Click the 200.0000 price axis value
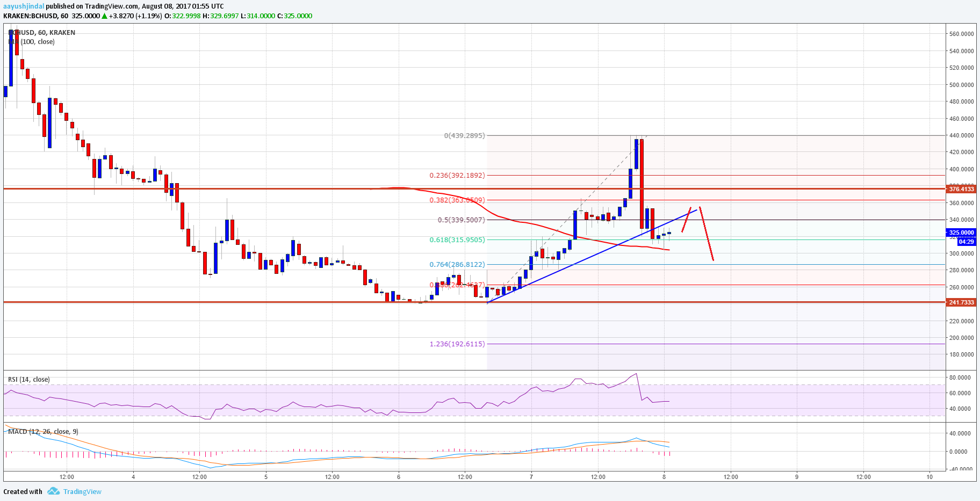The width and height of the screenshot is (980, 501). (x=962, y=338)
